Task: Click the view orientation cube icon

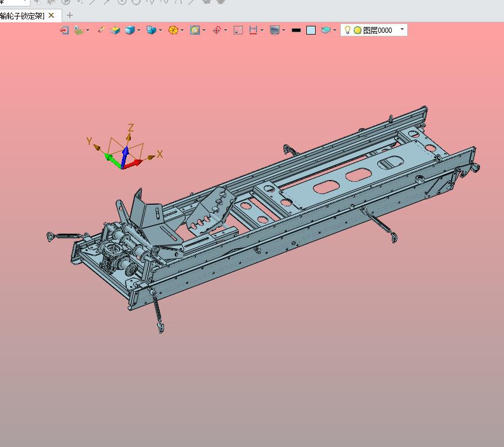Action: tap(151, 30)
